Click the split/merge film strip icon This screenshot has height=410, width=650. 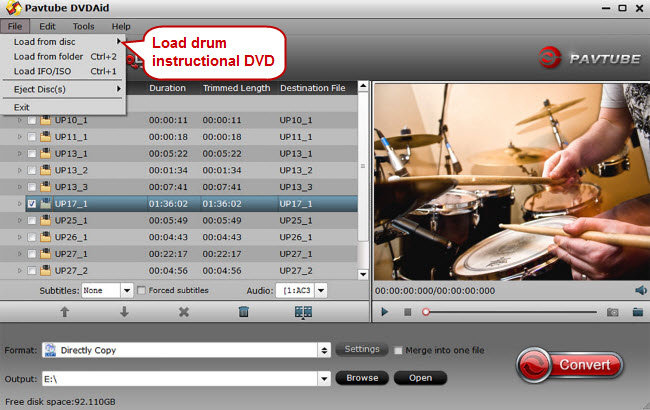[x=303, y=312]
